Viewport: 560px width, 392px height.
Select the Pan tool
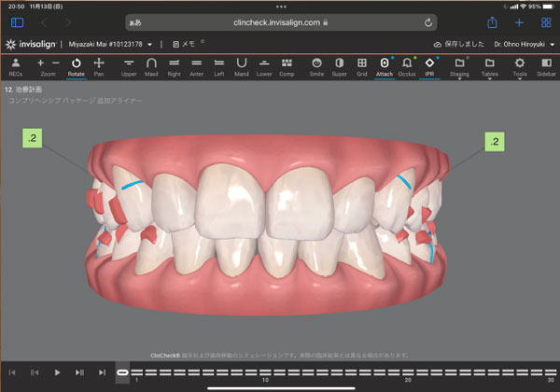pyautogui.click(x=99, y=67)
